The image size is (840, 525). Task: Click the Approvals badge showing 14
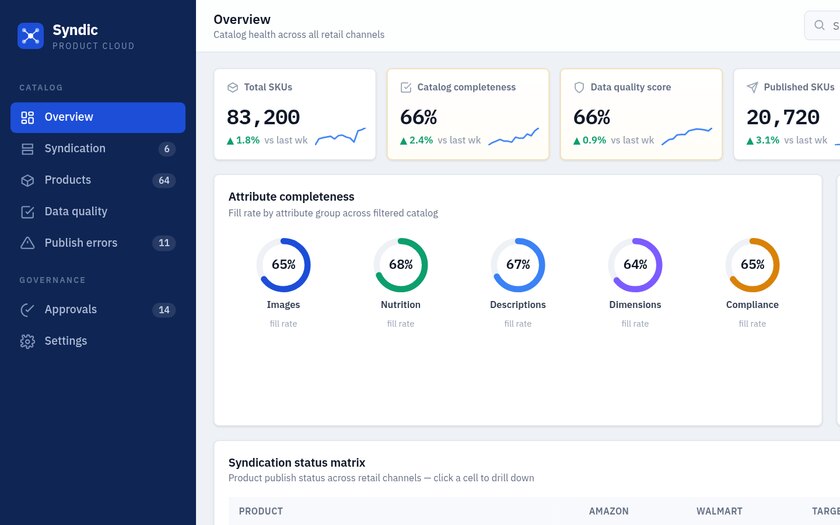164,310
